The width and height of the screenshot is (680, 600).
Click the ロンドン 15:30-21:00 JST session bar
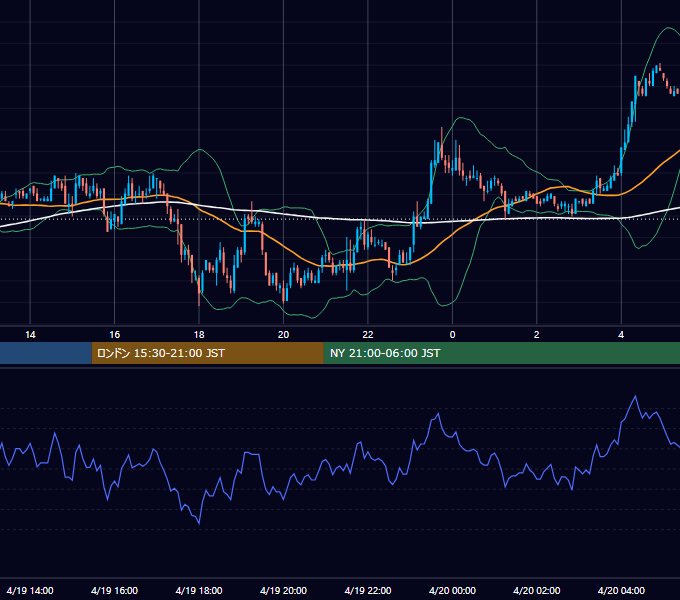pyautogui.click(x=207, y=353)
